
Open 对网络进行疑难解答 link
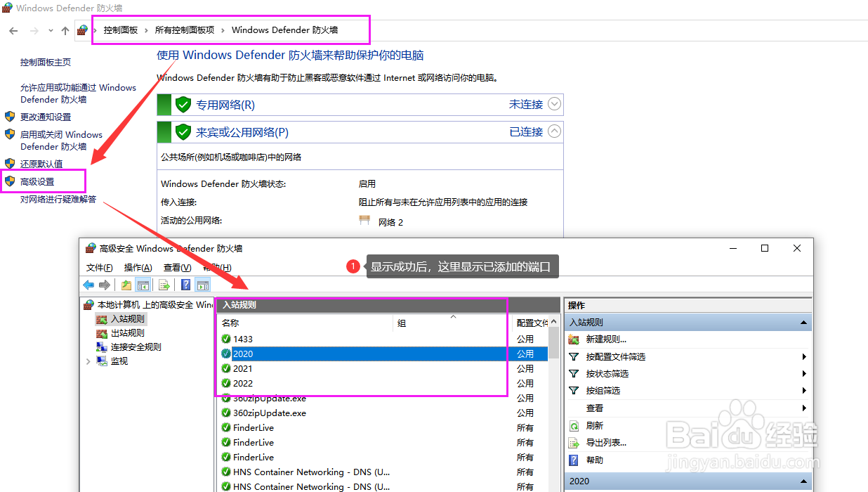pyautogui.click(x=58, y=200)
